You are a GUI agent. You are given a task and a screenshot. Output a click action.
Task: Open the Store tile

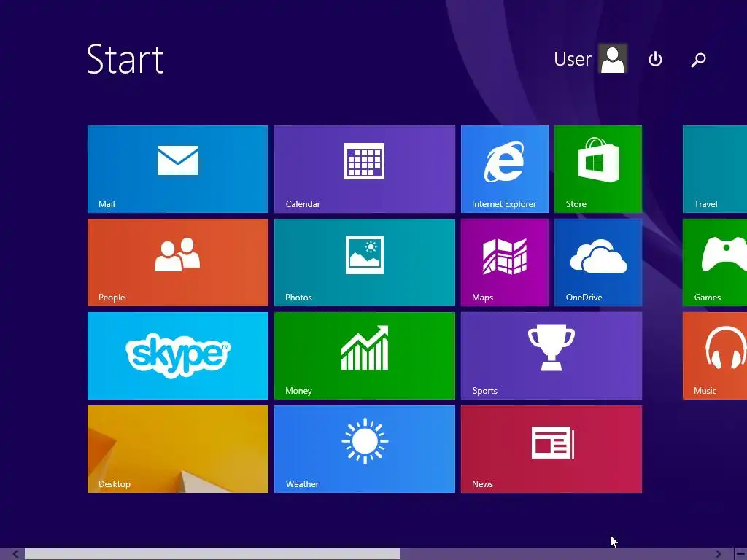[x=598, y=169]
